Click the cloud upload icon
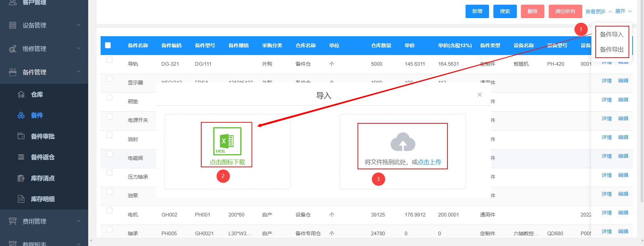 pos(403,142)
